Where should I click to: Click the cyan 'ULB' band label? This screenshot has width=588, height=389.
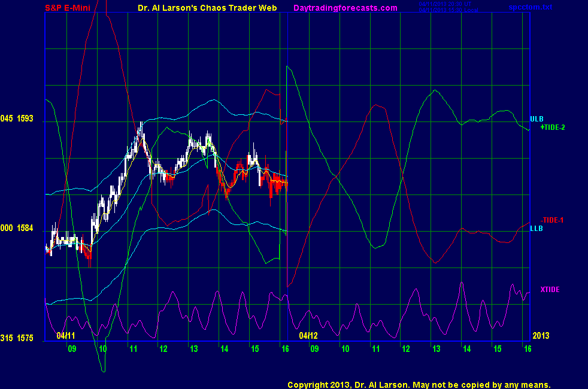[x=537, y=119]
